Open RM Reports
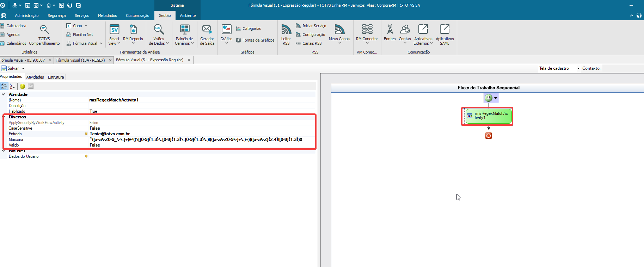The width and height of the screenshot is (644, 267). click(x=133, y=35)
